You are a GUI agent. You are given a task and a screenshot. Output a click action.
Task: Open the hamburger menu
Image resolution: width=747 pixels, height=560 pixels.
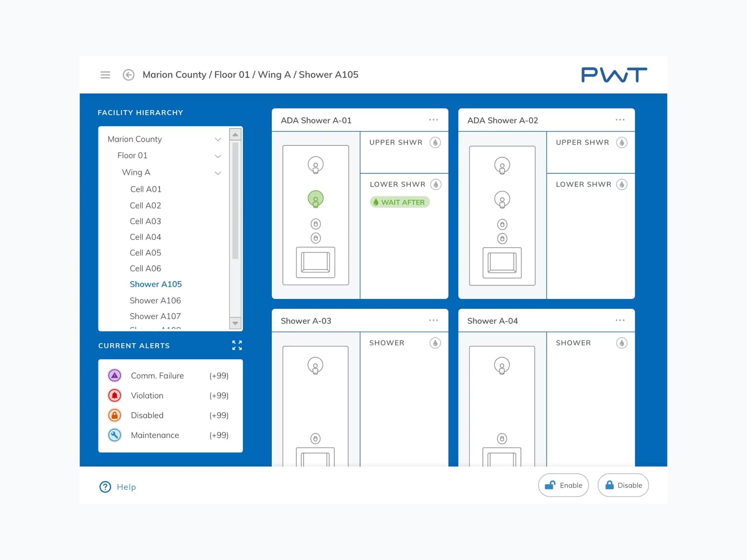coord(105,75)
